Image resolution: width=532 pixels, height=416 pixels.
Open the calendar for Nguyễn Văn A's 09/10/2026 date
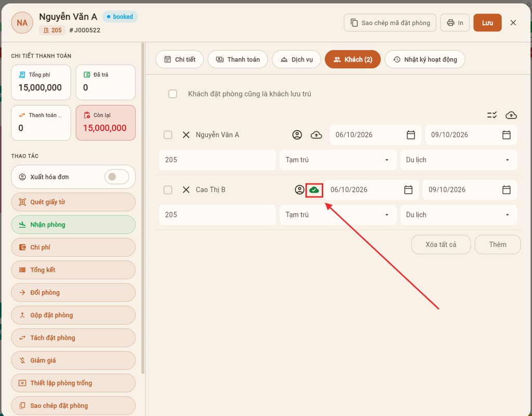(506, 135)
